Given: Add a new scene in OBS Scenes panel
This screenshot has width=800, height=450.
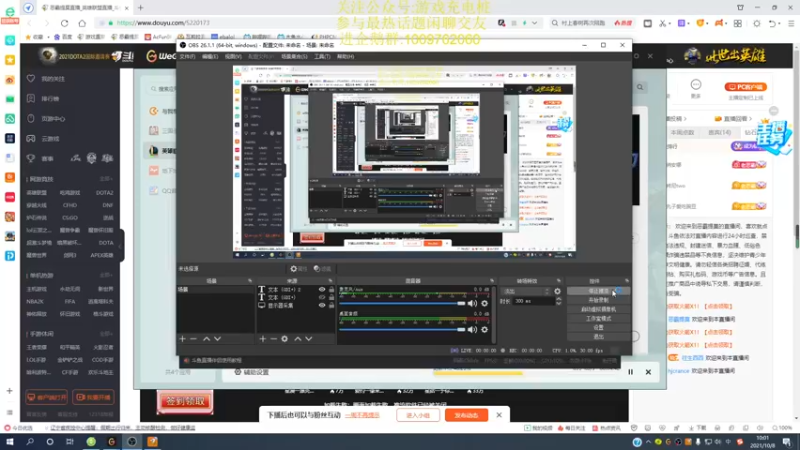Looking at the screenshot, I should tap(182, 339).
